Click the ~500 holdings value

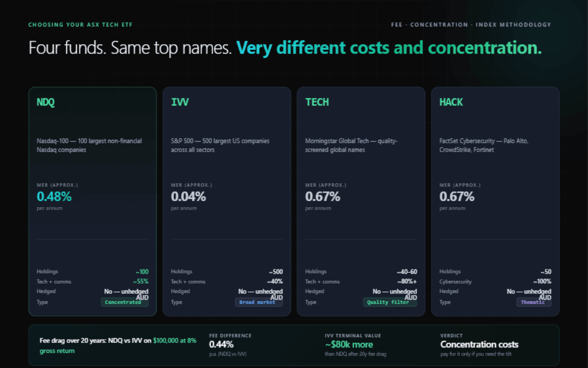(276, 272)
